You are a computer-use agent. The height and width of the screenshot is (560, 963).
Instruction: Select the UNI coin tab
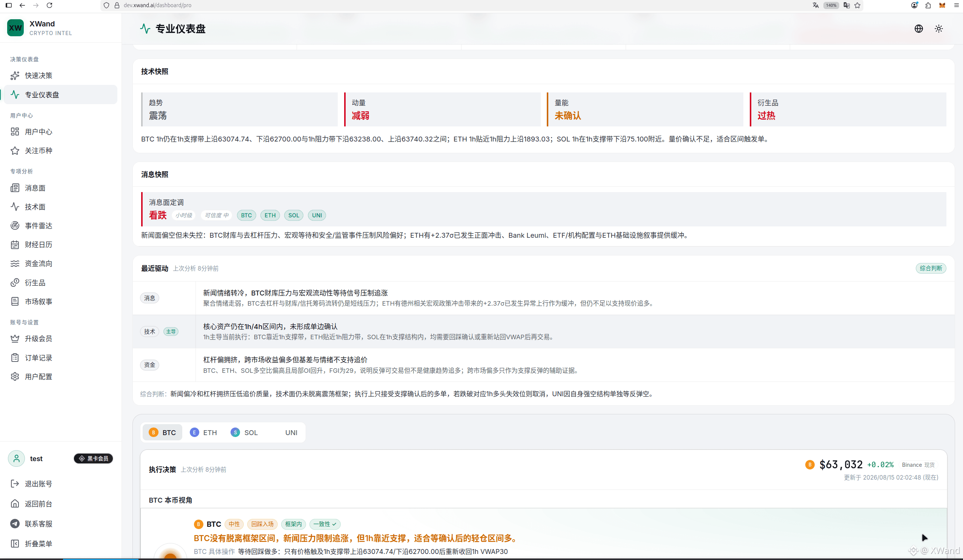(285, 432)
